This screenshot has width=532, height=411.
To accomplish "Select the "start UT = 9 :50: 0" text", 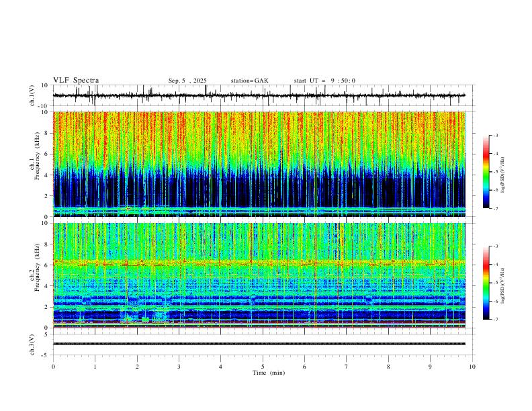I will [324, 81].
